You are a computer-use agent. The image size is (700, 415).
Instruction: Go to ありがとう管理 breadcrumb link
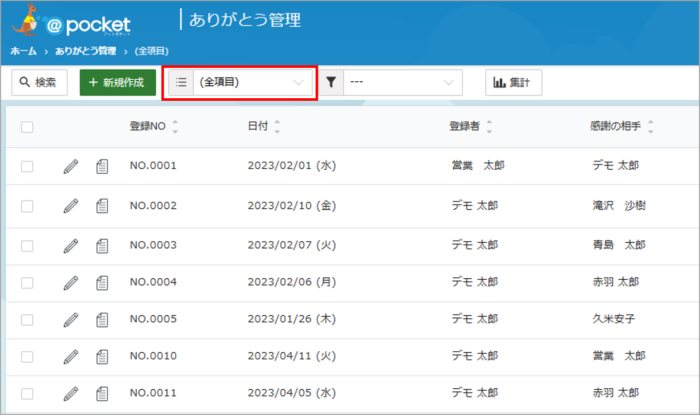click(85, 51)
